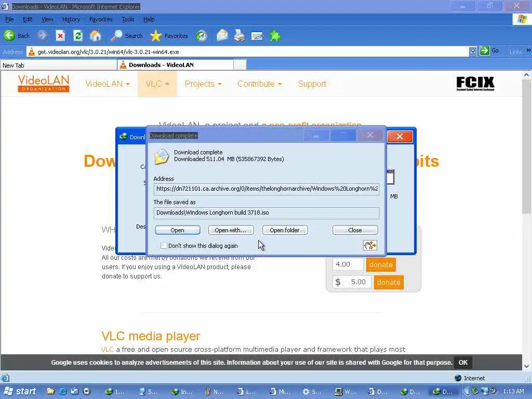
Task: Click the FCIX sponsor logo
Action: click(475, 84)
